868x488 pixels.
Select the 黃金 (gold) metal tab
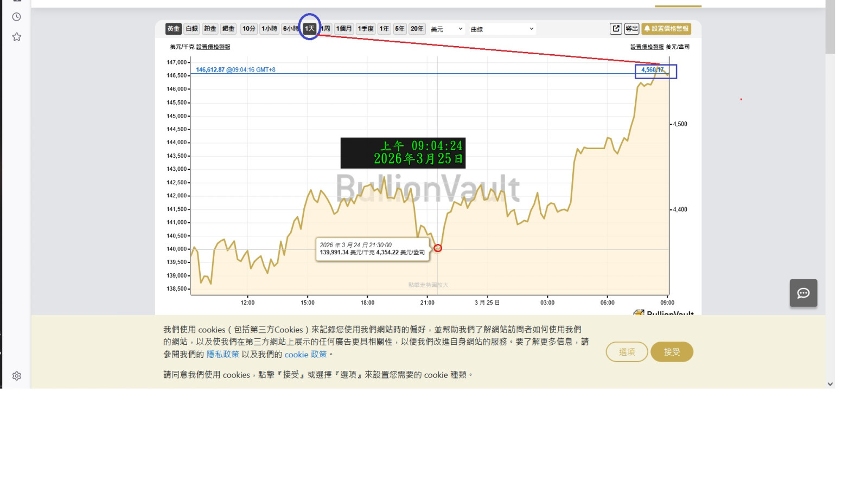coord(174,29)
